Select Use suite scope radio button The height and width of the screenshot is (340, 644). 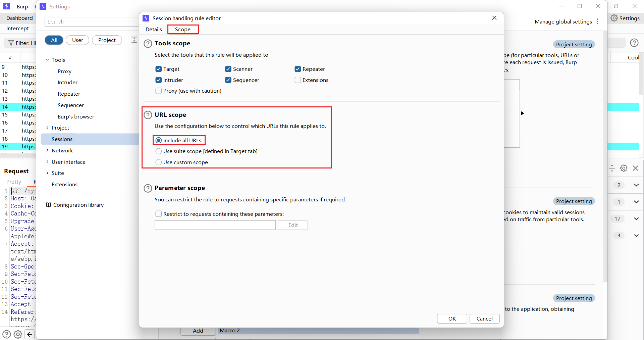pos(159,151)
